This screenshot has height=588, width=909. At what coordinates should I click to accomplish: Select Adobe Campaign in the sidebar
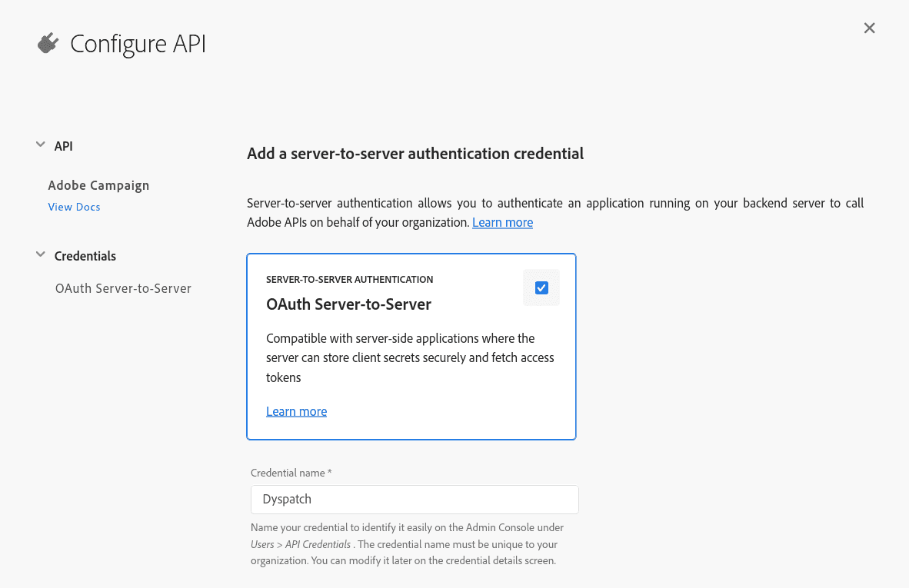click(x=98, y=185)
